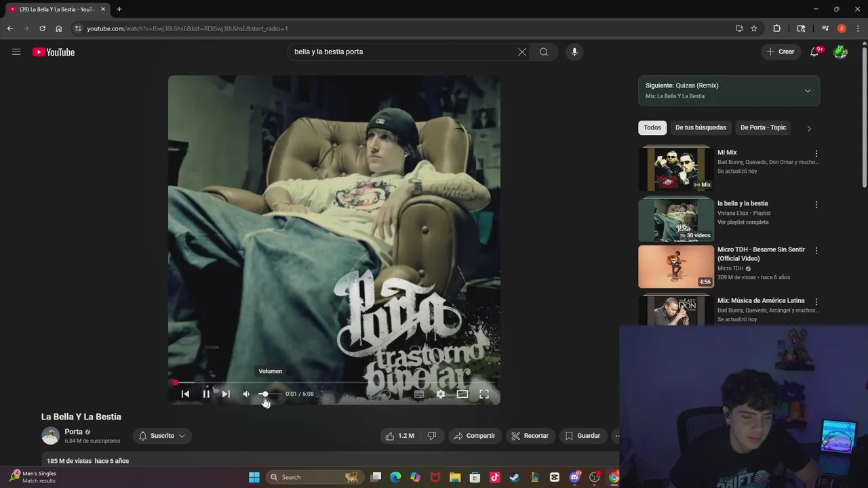This screenshot has width=868, height=488.
Task: Run search with magnifying glass button
Action: click(544, 52)
